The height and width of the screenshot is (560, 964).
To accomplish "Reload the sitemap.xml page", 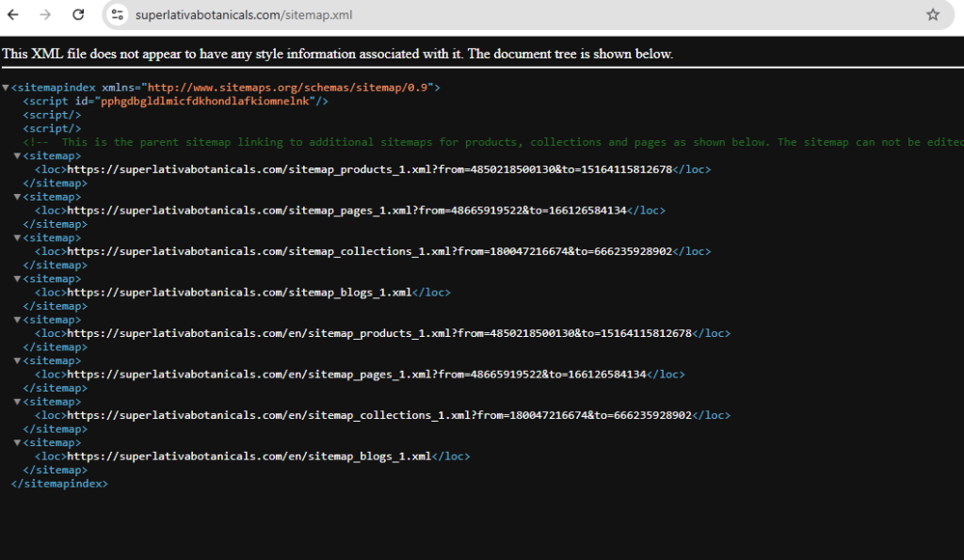I will [78, 15].
